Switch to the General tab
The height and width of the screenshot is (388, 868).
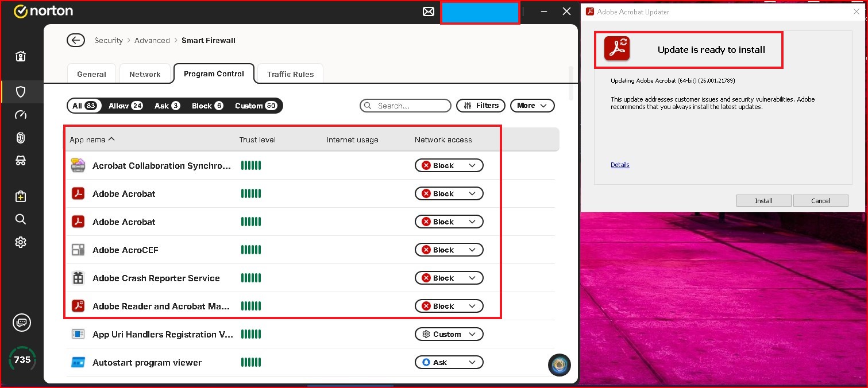point(92,74)
